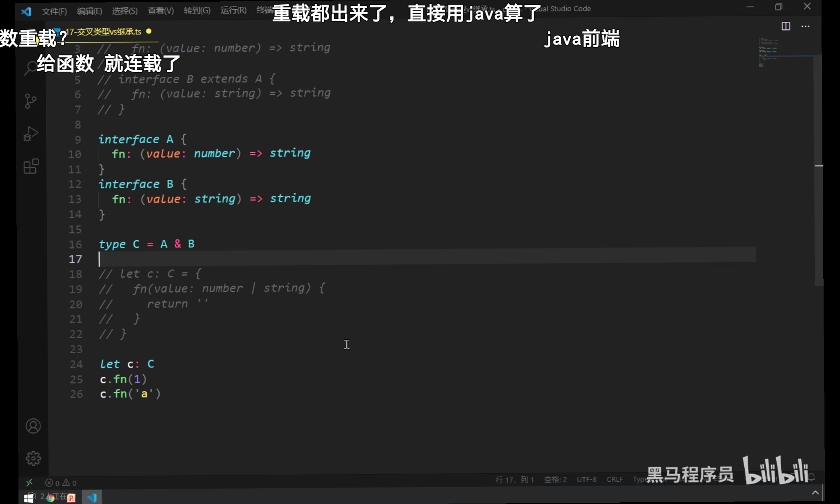840x504 pixels.
Task: Open the 查看(V) menu
Action: point(160,11)
